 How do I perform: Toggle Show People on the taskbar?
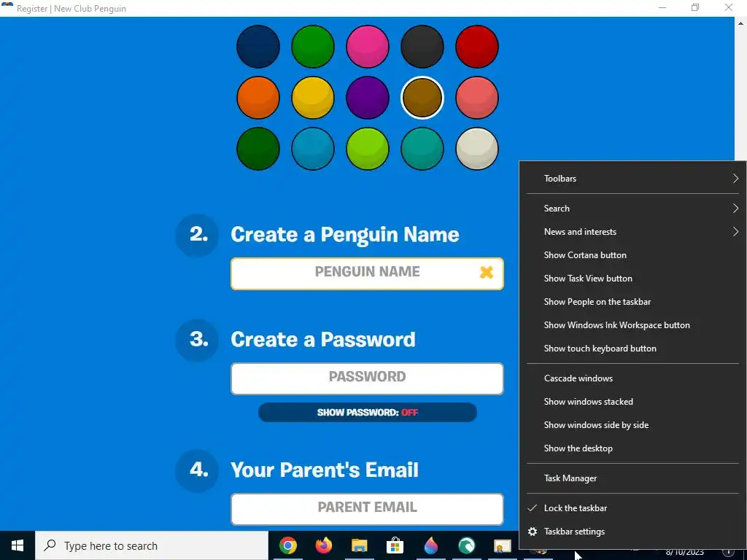point(632,302)
